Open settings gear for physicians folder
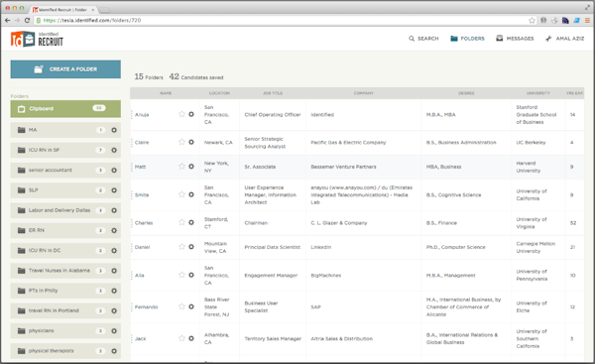595x364 pixels. tap(114, 331)
